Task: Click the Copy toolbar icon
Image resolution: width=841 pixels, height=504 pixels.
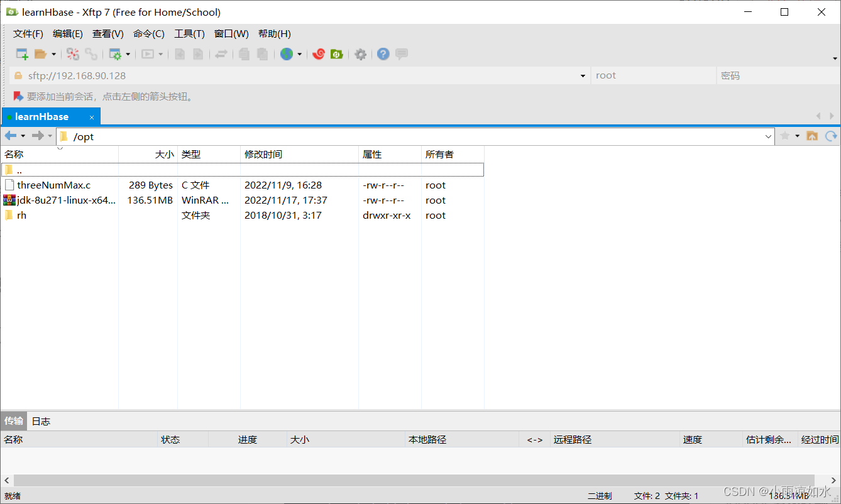Action: 245,54
